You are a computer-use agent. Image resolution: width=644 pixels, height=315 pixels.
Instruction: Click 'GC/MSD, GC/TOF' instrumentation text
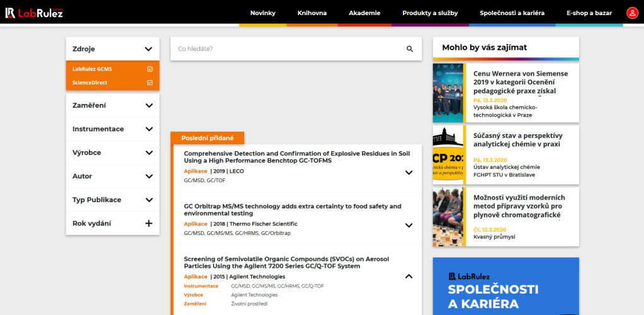click(x=205, y=180)
